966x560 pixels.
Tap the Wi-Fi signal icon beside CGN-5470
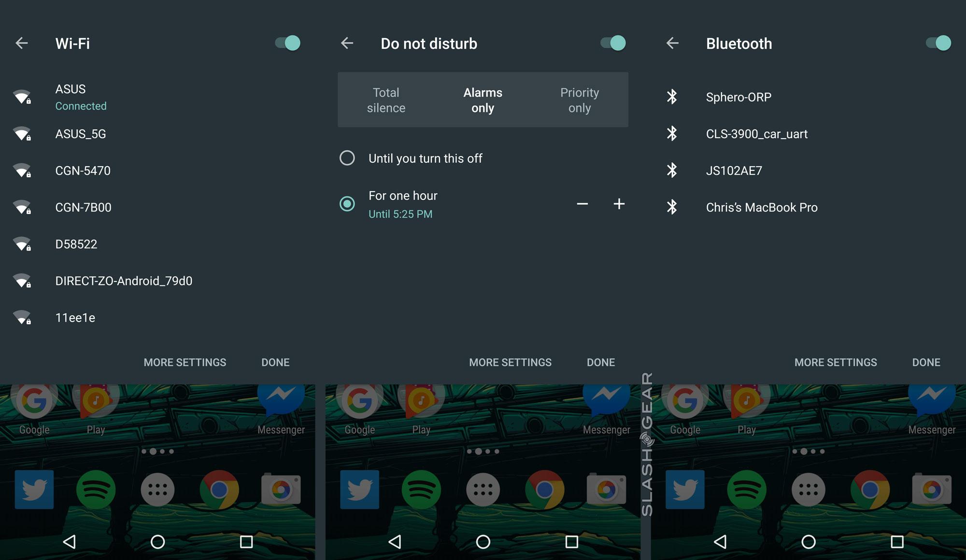[22, 170]
